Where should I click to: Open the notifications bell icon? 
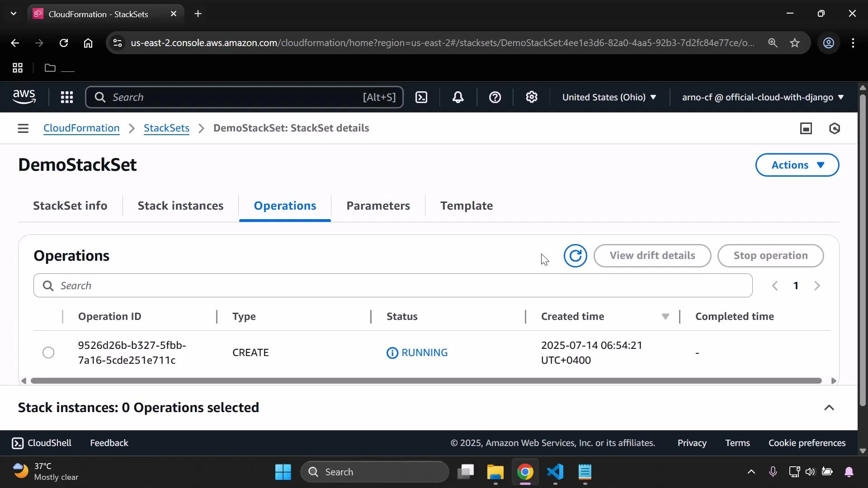tap(458, 97)
